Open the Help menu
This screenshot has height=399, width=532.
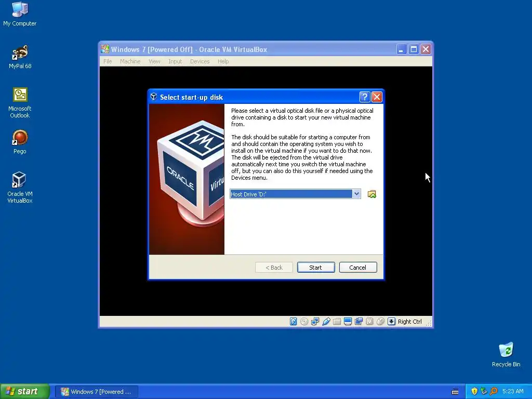tap(223, 61)
